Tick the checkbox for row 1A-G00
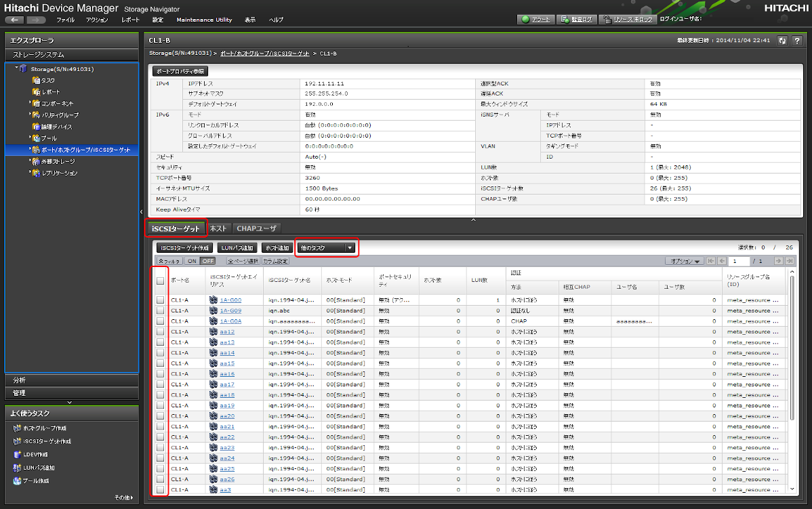The height and width of the screenshot is (509, 812). pyautogui.click(x=161, y=300)
